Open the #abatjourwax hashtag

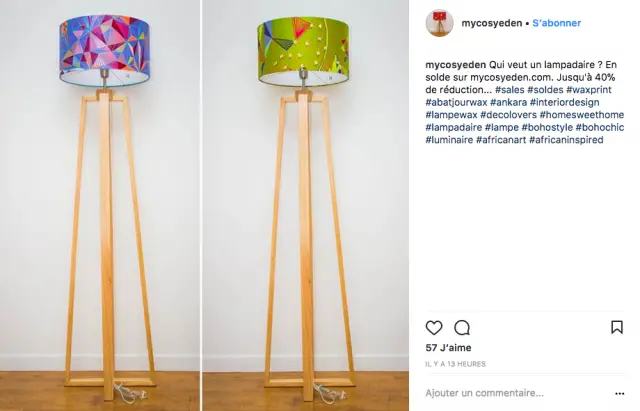coord(456,102)
